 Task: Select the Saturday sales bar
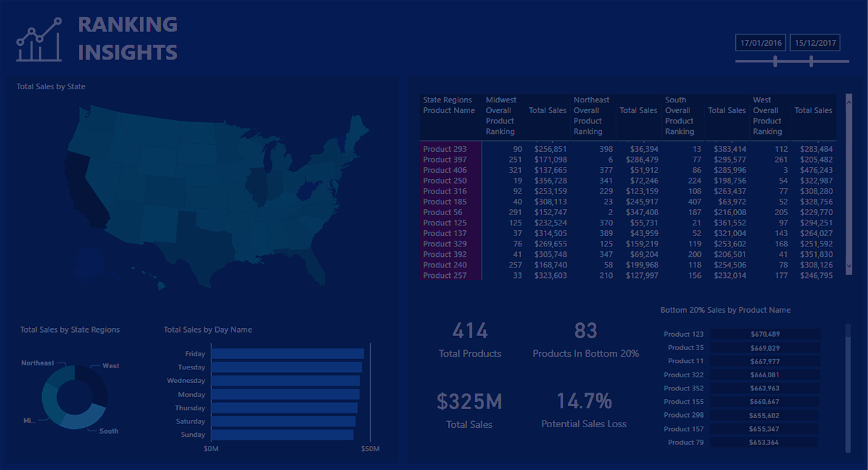coord(283,421)
